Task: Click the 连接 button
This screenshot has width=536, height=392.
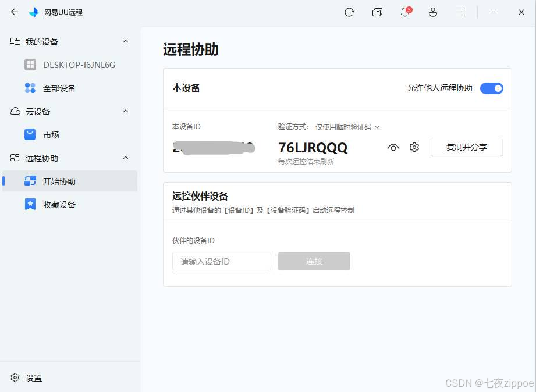Action: [x=314, y=261]
